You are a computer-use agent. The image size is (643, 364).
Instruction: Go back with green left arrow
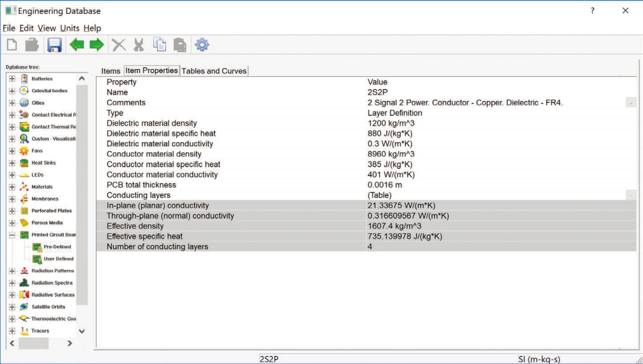(77, 45)
